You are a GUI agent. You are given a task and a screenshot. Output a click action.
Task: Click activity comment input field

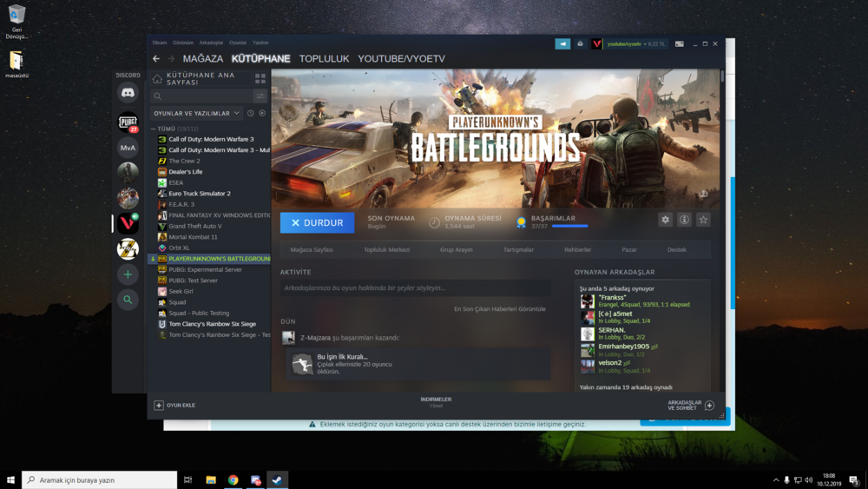415,288
